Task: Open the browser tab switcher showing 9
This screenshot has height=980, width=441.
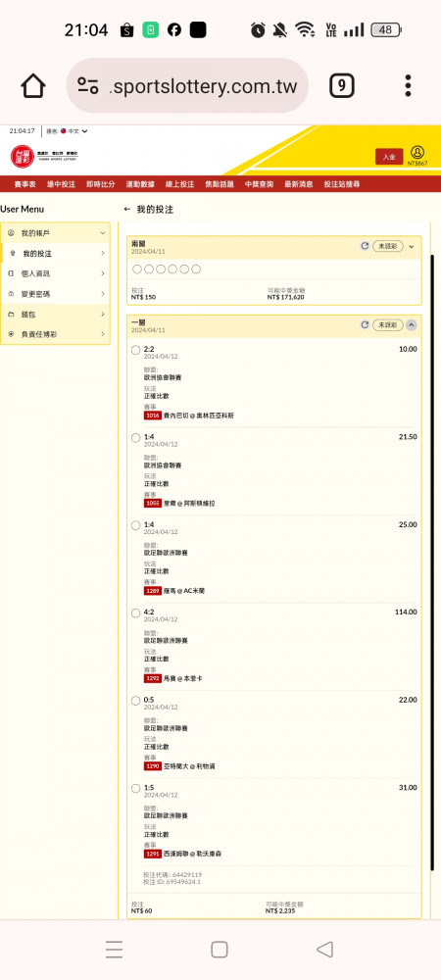Action: (342, 86)
